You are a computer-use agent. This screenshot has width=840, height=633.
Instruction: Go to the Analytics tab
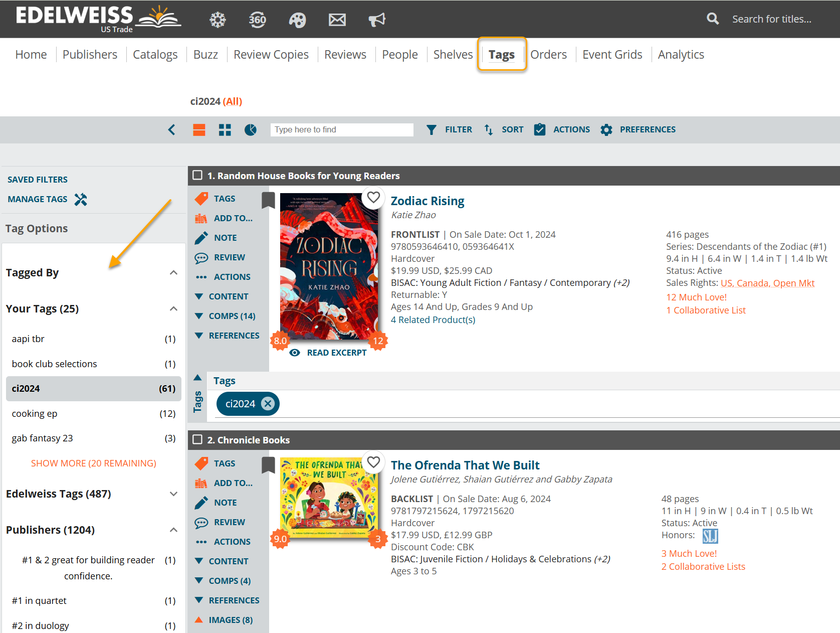(681, 55)
